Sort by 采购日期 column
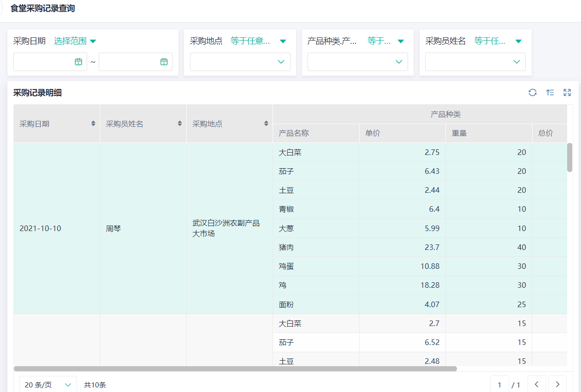 click(x=94, y=124)
